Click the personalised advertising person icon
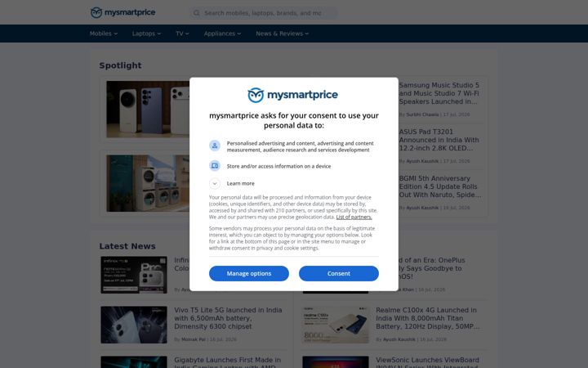This screenshot has height=368, width=588. (x=215, y=146)
